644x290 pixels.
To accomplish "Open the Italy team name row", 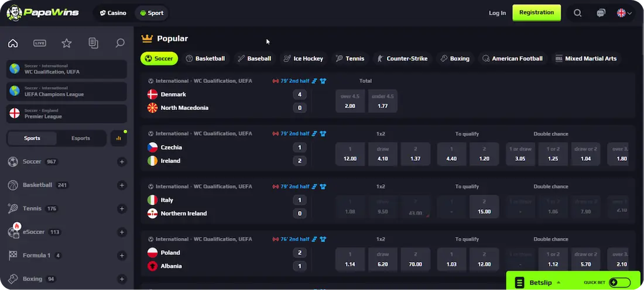I will [x=167, y=200].
